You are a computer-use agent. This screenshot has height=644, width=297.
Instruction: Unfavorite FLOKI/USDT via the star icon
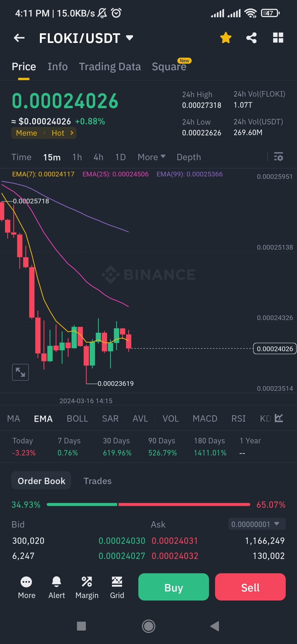point(226,38)
